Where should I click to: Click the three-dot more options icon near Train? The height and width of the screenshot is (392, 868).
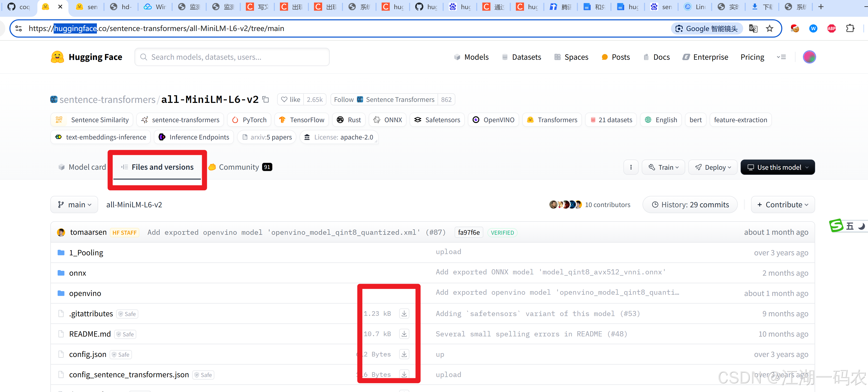tap(631, 167)
